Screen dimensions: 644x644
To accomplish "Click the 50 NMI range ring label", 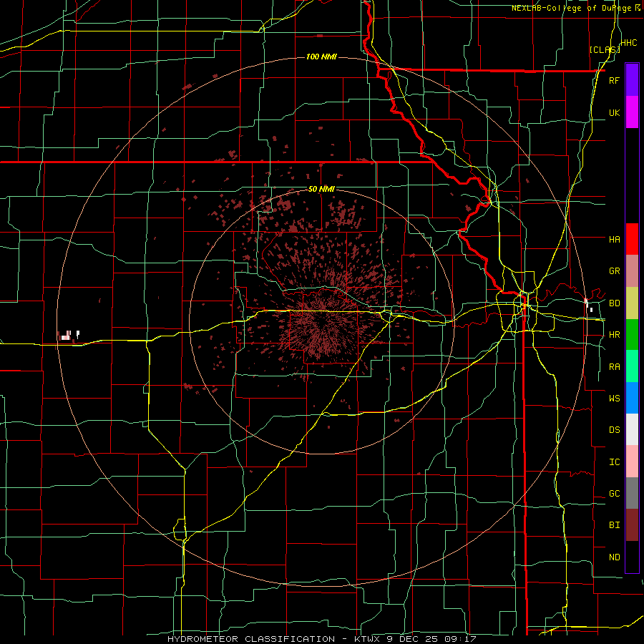I will [321, 189].
